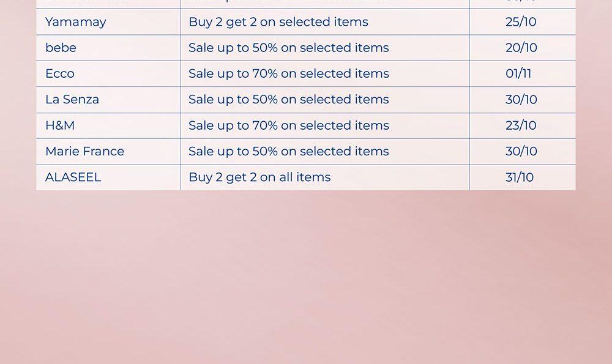Click the 23/10 date for H&M
The height and width of the screenshot is (364, 612).
[x=521, y=125]
